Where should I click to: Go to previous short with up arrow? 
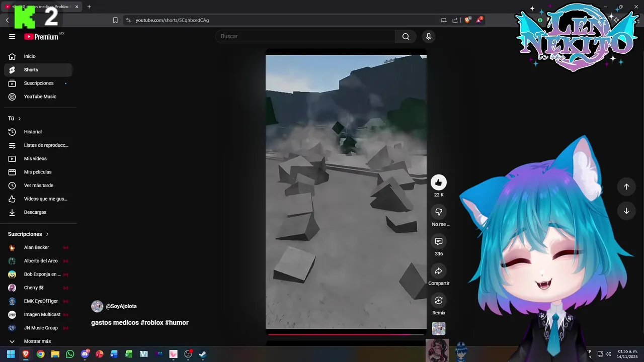(626, 187)
